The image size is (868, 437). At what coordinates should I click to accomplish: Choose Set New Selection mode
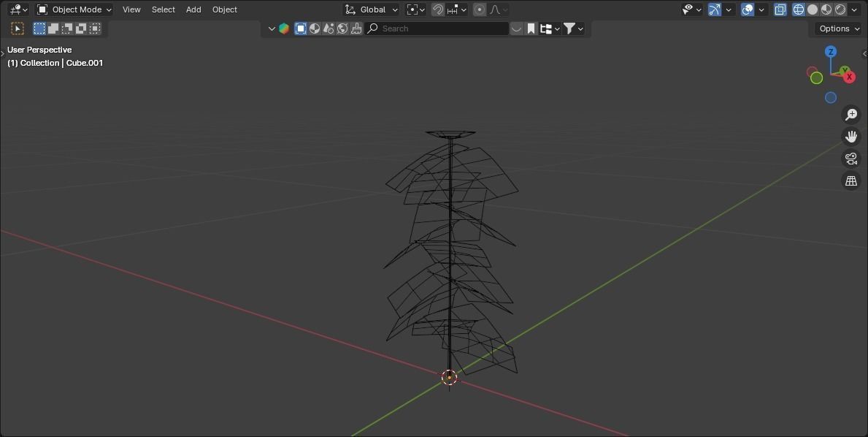click(39, 28)
